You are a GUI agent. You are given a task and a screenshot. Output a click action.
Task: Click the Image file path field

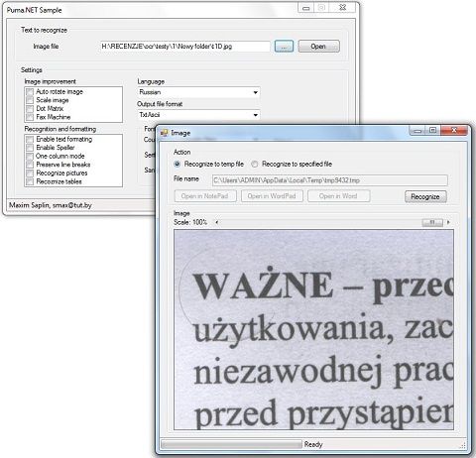coord(185,47)
